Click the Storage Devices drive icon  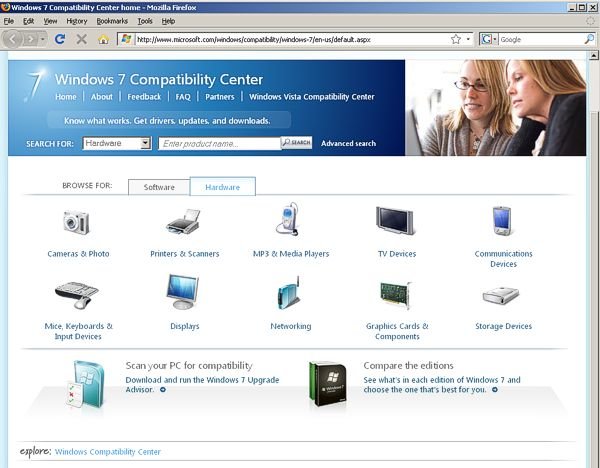501,295
